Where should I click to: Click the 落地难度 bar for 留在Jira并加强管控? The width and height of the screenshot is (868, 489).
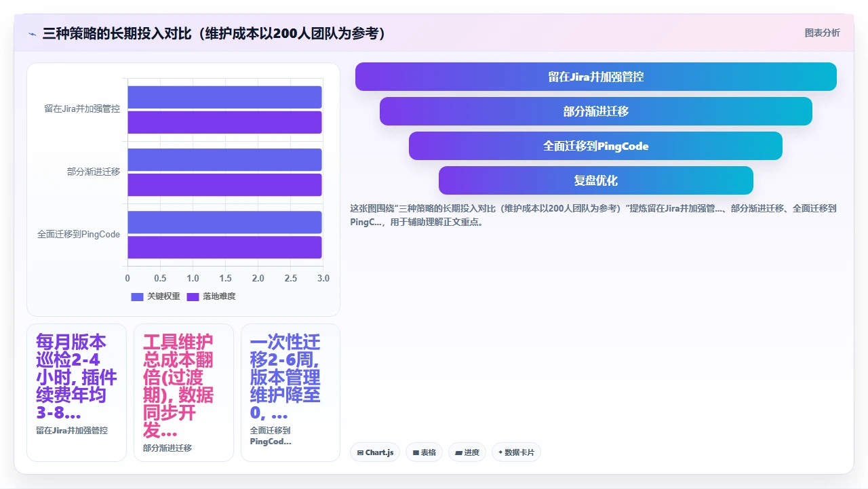tap(224, 122)
